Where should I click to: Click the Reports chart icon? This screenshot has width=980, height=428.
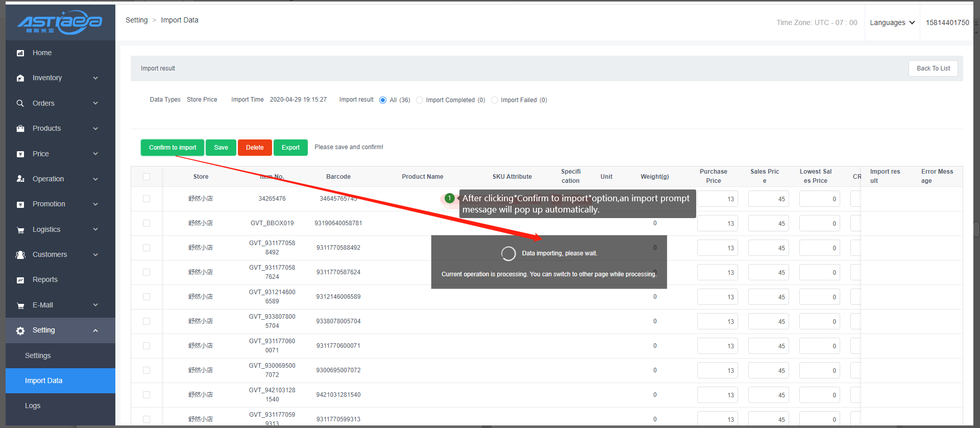[20, 280]
